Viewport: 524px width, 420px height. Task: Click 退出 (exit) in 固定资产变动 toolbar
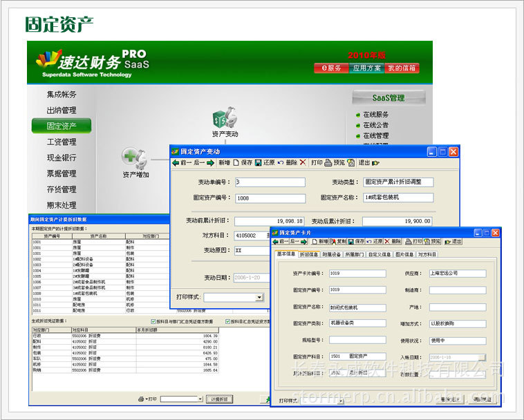click(368, 162)
